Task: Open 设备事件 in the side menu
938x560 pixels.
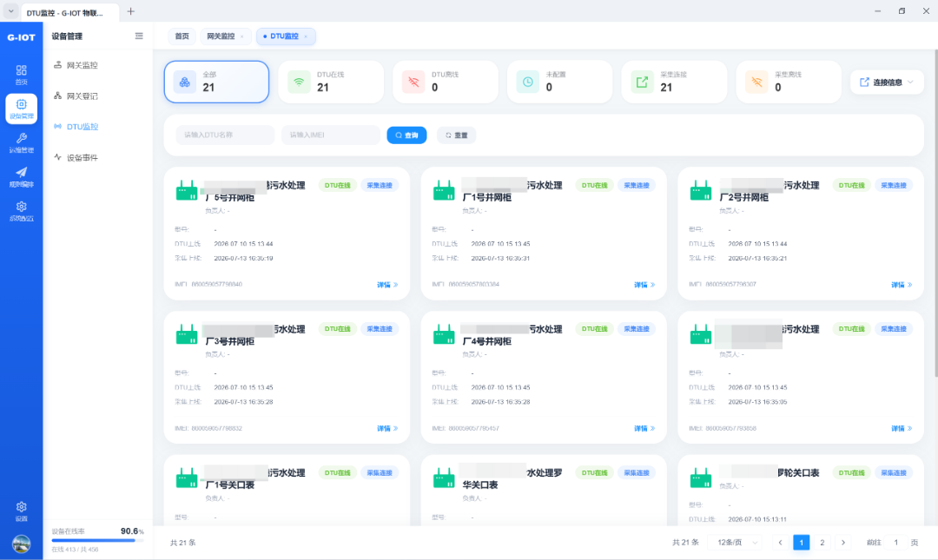Action: [82, 157]
